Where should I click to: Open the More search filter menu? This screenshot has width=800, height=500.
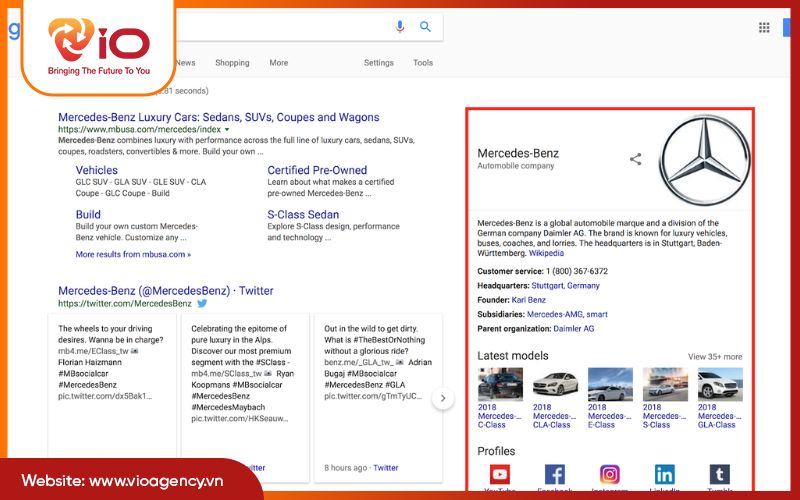278,63
